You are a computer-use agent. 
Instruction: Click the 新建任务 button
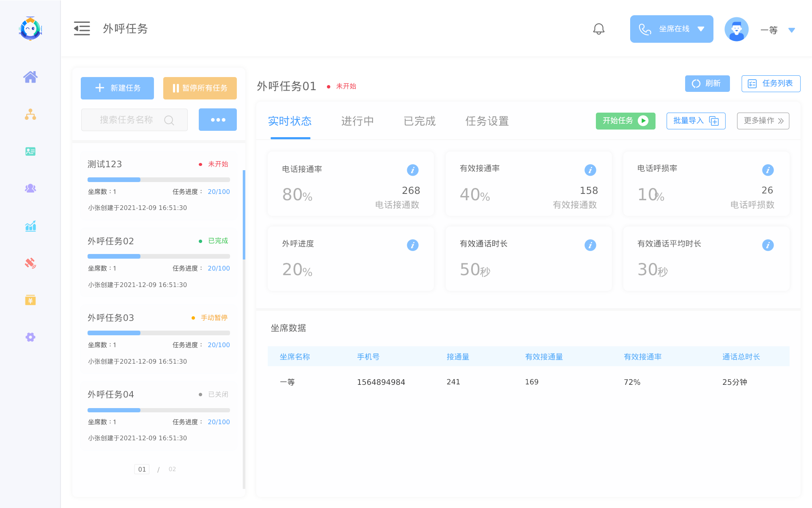117,88
